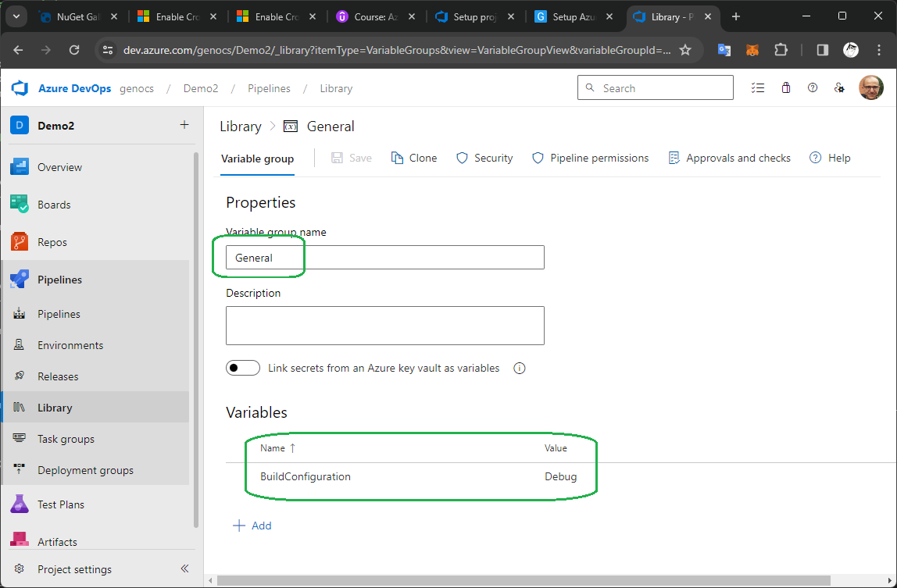Viewport: 897px width, 588px height.
Task: Click the plus icon beside Demo2
Action: pos(184,125)
